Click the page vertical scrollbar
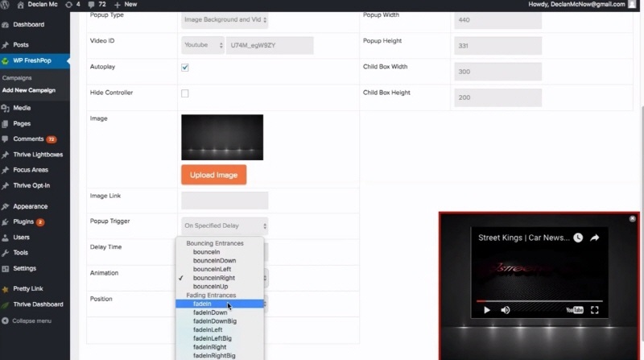This screenshot has width=644, height=360. [x=642, y=224]
